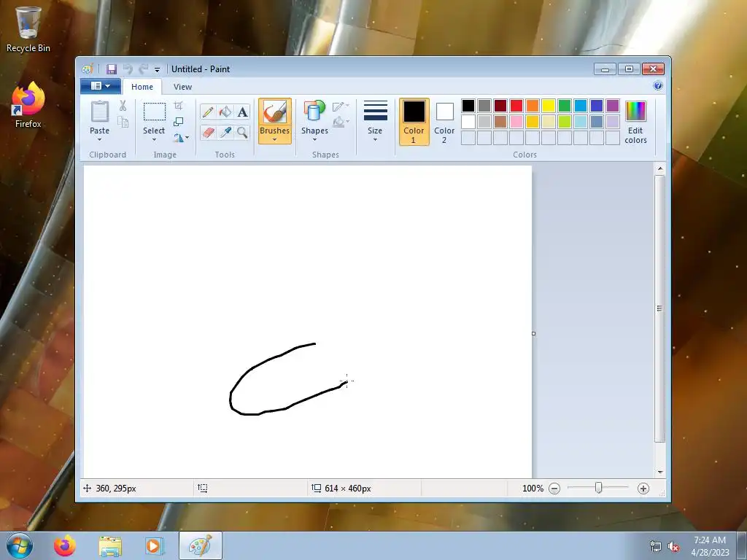747x560 pixels.
Task: Pick the red color swatch
Action: coord(516,105)
